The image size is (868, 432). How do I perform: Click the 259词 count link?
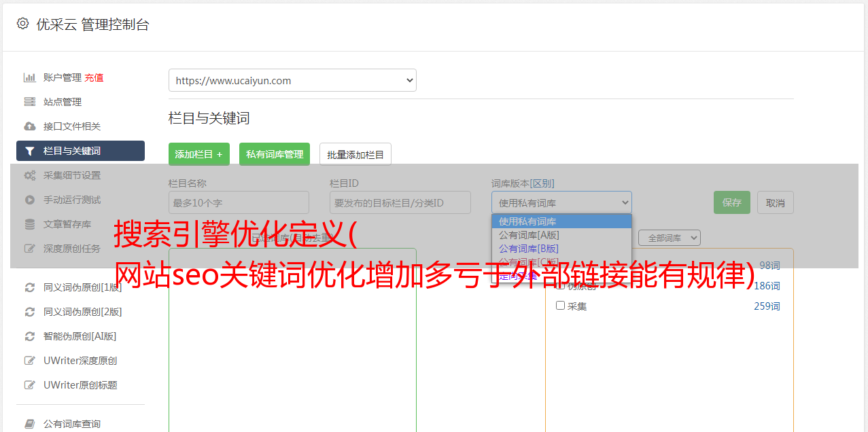767,306
